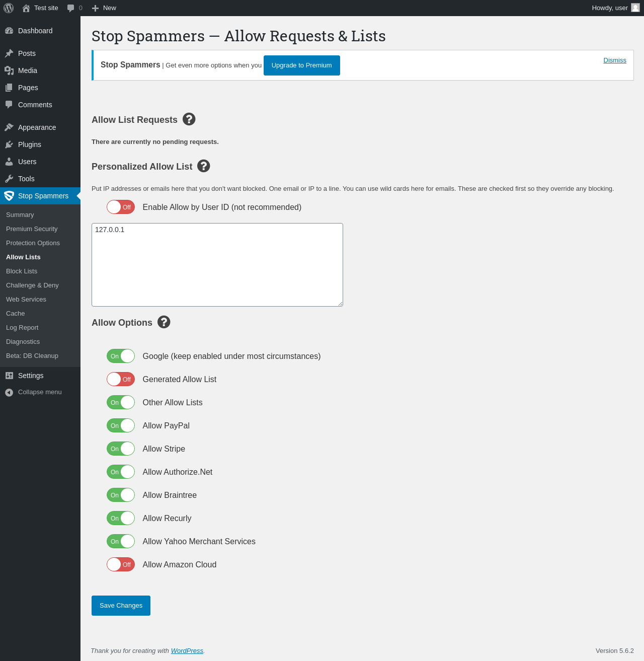This screenshot has width=644, height=661.
Task: Turn on the Generated Allow List toggle
Action: pyautogui.click(x=121, y=379)
